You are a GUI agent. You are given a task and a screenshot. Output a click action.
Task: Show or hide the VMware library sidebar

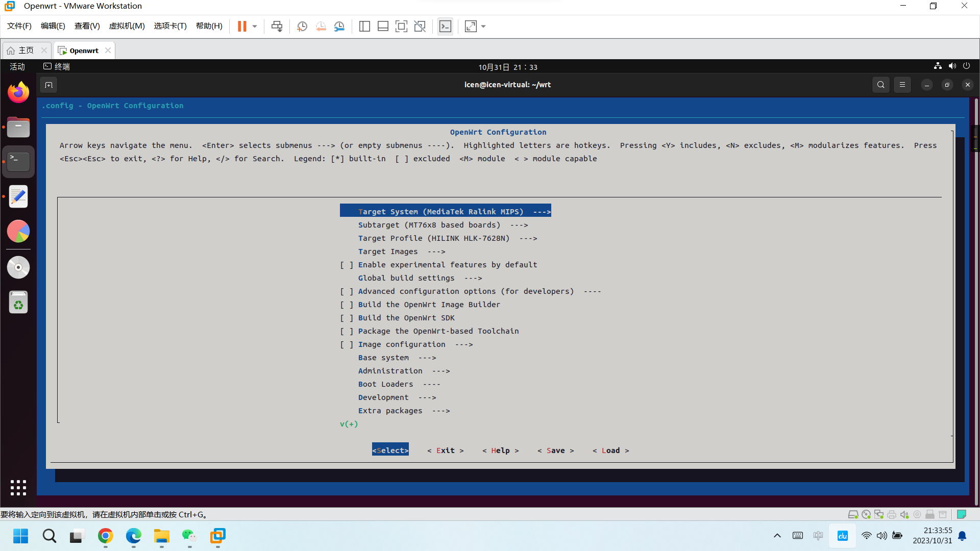364,26
